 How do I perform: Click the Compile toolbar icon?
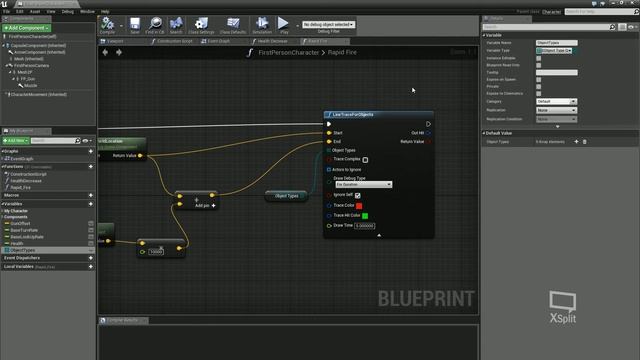tap(107, 25)
